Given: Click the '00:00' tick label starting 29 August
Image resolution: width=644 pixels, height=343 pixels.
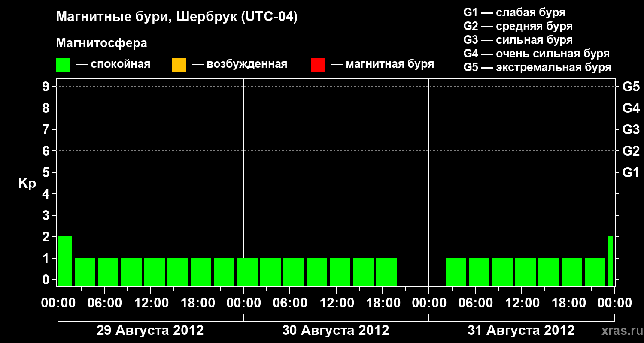Looking at the screenshot, I should tap(58, 303).
